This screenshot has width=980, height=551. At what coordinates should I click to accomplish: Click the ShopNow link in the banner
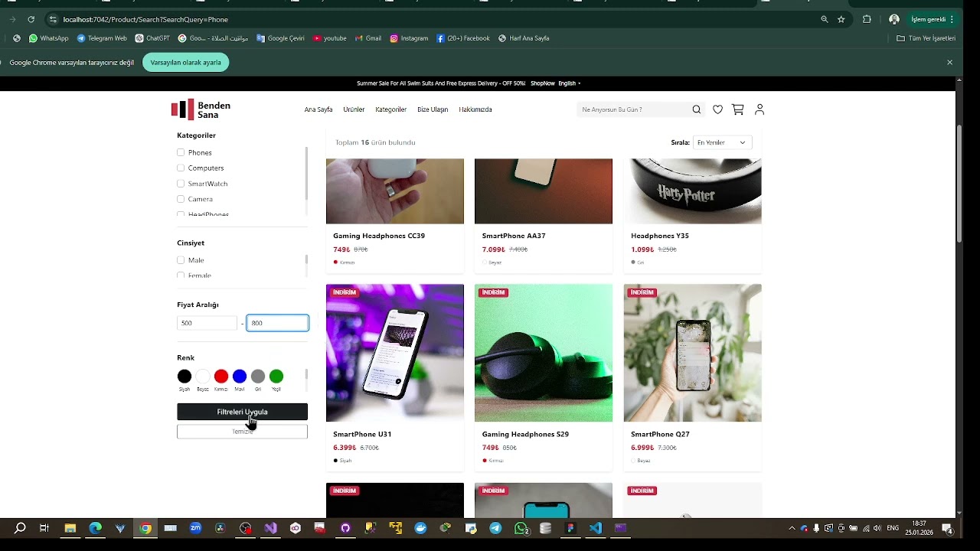(543, 83)
